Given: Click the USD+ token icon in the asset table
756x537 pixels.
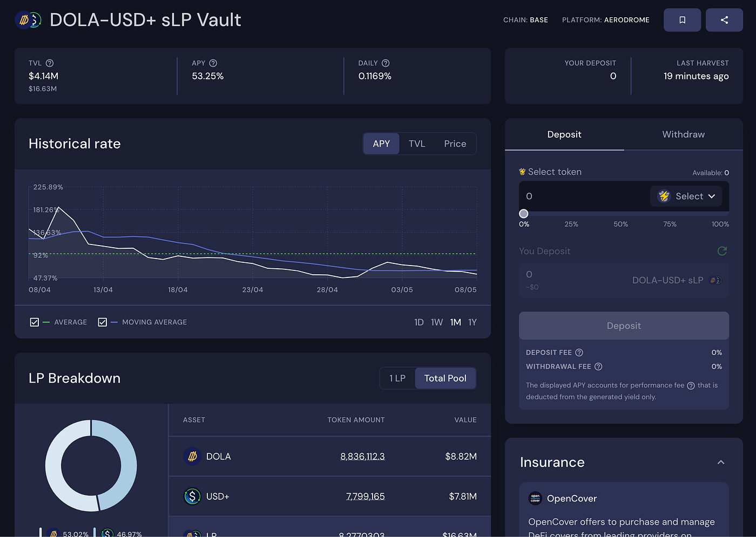Looking at the screenshot, I should click(192, 496).
